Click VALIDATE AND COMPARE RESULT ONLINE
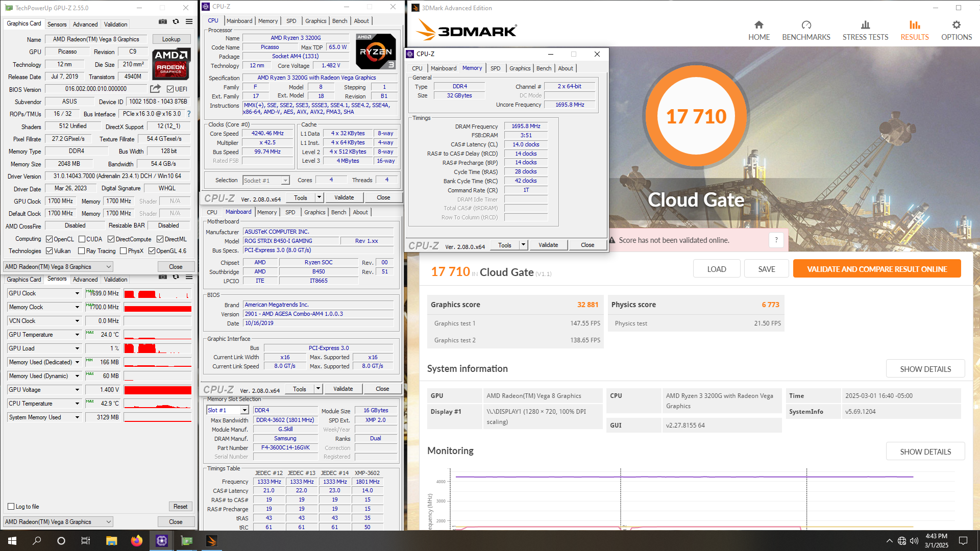This screenshot has height=551, width=980. (877, 269)
